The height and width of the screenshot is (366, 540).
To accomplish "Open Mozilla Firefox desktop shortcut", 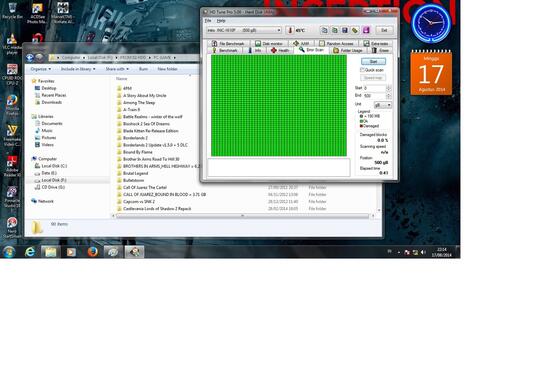I will pyautogui.click(x=12, y=105).
